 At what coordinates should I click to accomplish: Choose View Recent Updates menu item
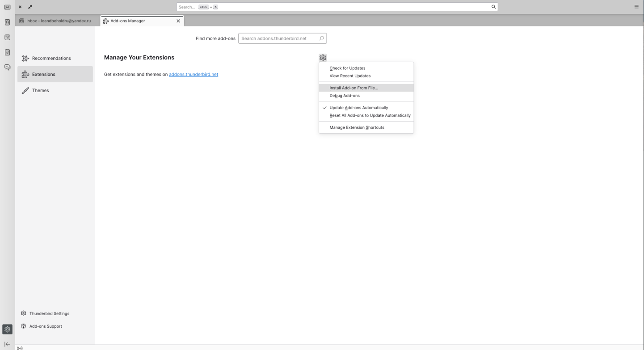tap(366, 76)
